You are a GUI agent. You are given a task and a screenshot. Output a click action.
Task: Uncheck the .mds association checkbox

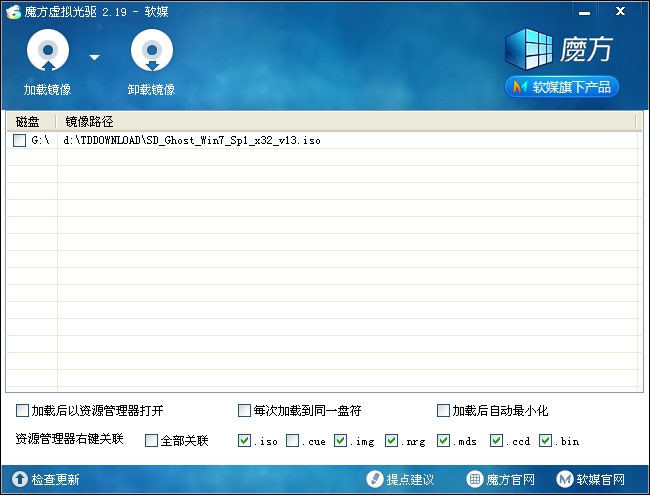coord(444,440)
